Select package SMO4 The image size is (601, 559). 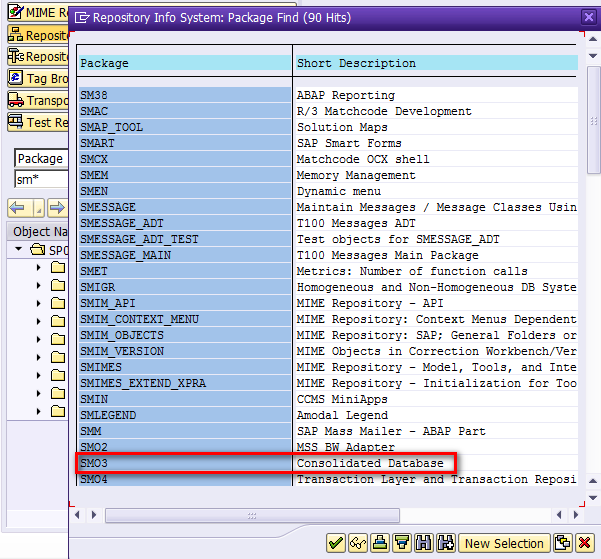(185, 479)
